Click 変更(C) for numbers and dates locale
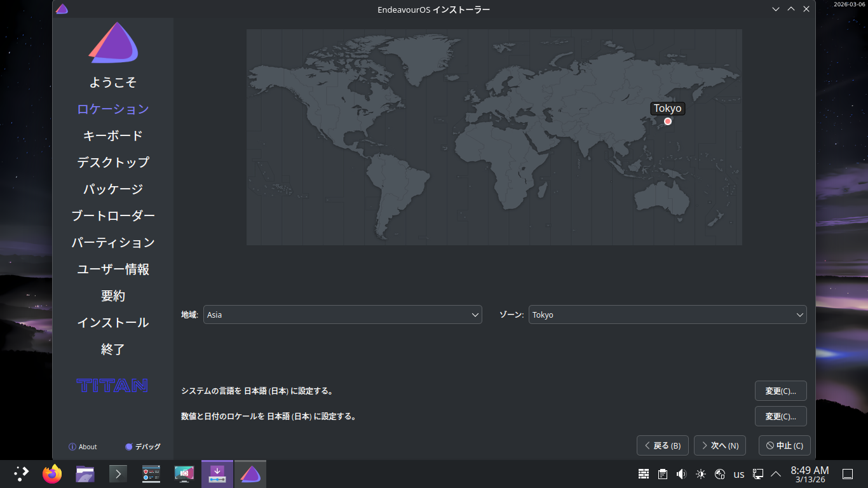This screenshot has width=868, height=488. pos(781,416)
